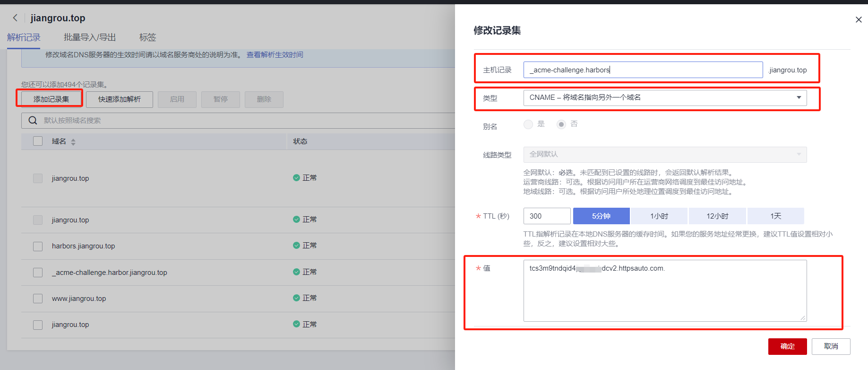
Task: Click 快速添加解析 button
Action: point(120,99)
